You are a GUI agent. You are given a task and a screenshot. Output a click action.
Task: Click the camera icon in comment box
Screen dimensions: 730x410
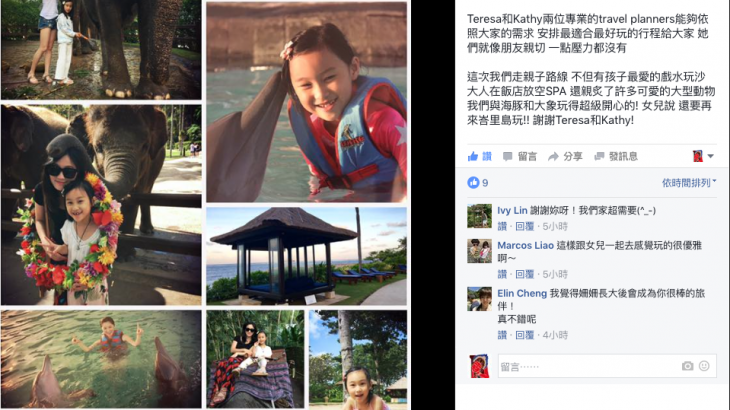pos(687,366)
